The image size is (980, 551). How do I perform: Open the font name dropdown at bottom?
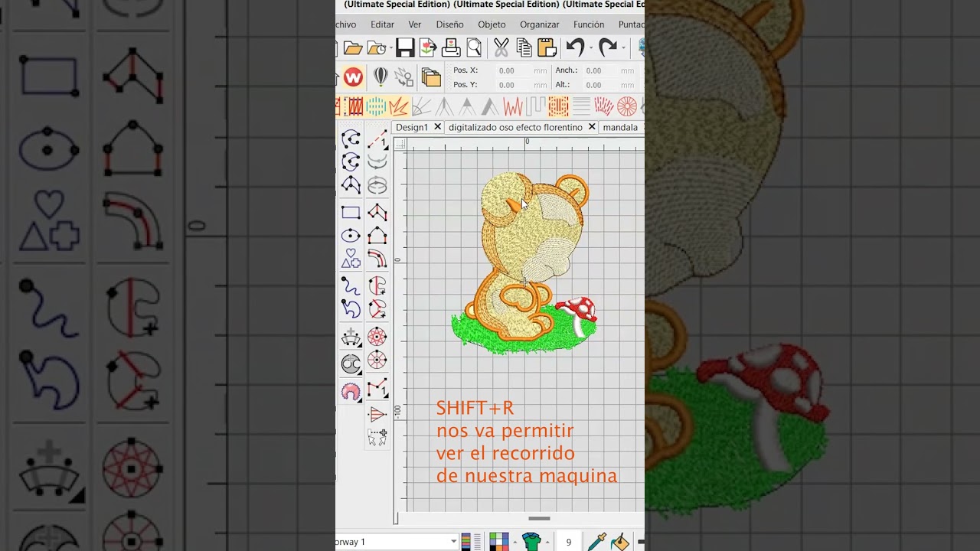coord(453,542)
